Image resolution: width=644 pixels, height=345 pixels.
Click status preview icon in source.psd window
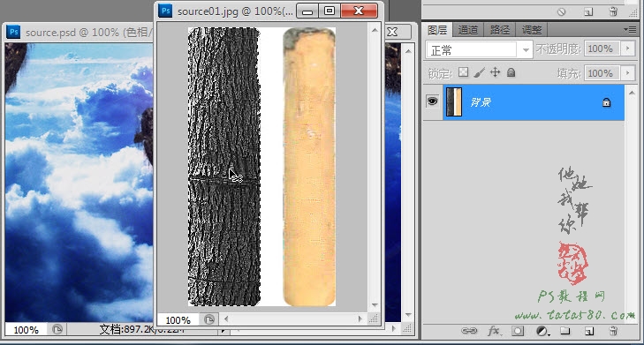[57, 329]
